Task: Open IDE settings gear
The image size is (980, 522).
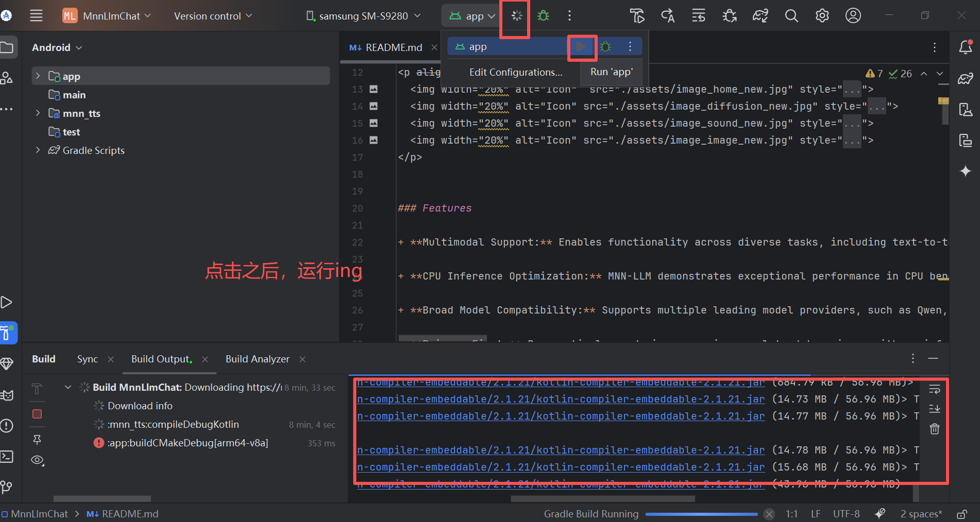Action: (822, 15)
